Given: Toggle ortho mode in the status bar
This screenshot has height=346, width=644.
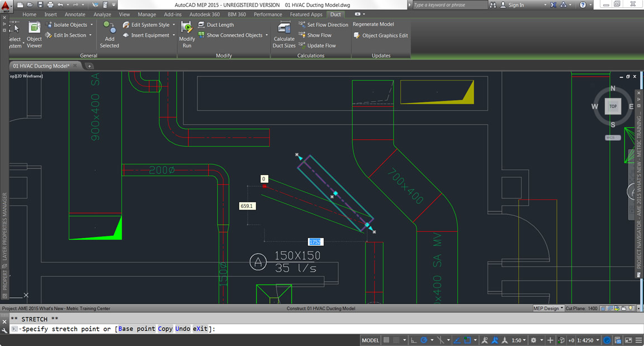Looking at the screenshot, I should click(414, 340).
